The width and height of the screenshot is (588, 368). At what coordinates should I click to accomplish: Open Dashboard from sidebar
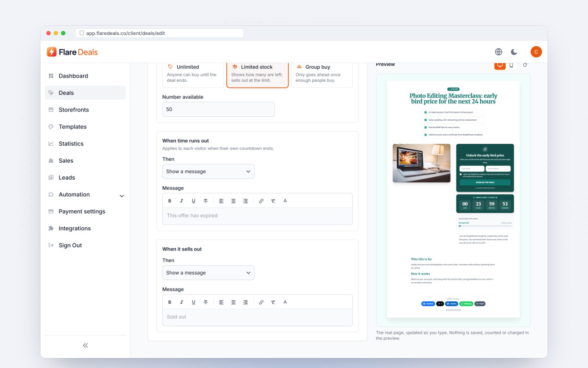click(x=85, y=76)
